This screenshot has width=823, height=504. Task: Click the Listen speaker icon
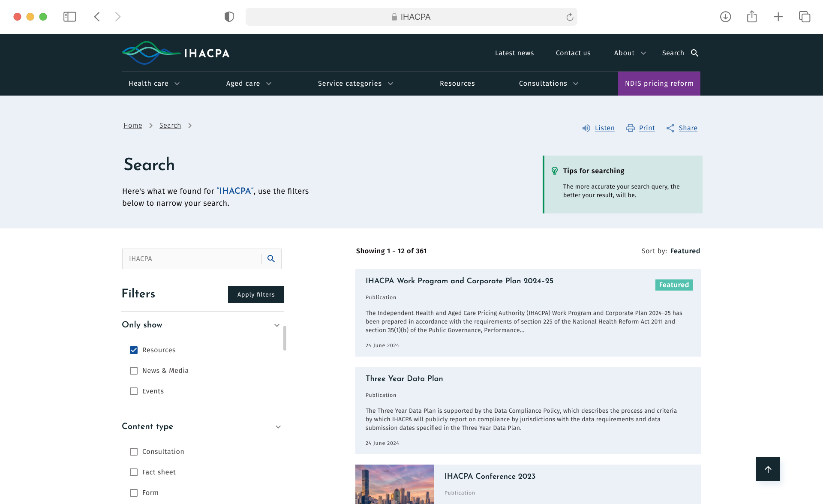tap(586, 128)
